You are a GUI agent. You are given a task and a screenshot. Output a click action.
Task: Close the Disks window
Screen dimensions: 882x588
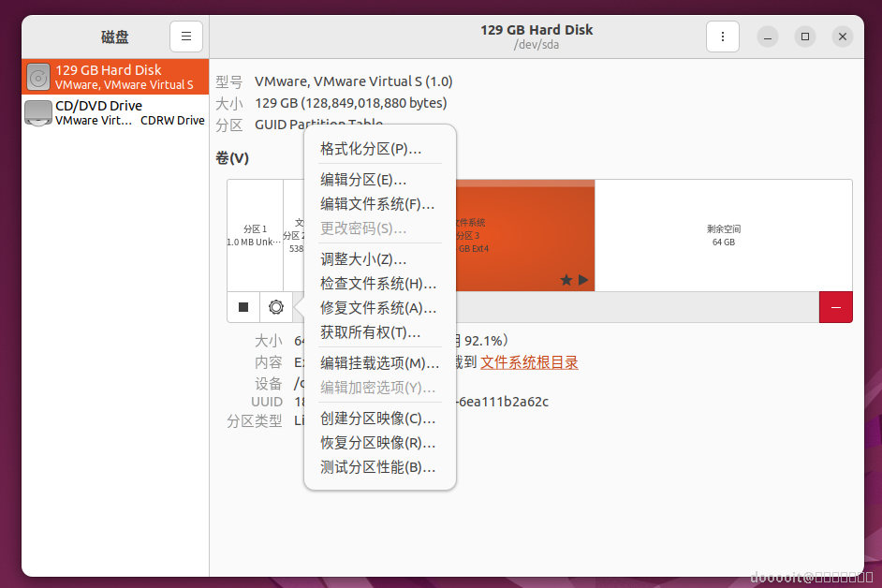point(842,37)
